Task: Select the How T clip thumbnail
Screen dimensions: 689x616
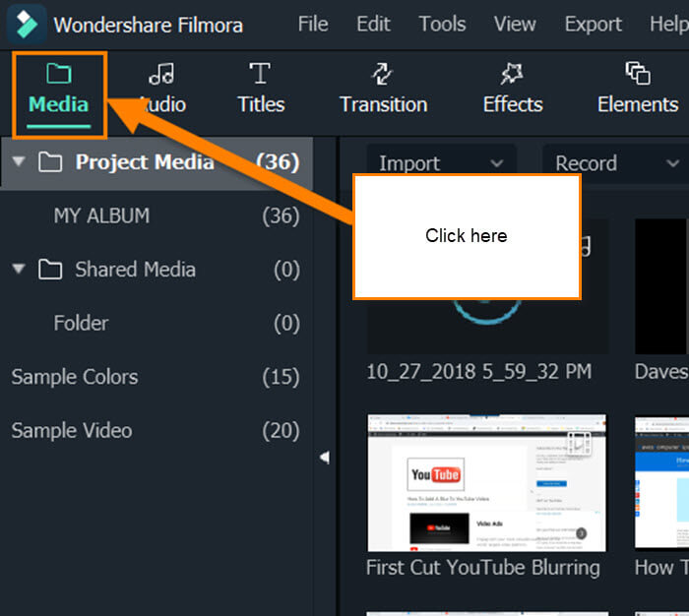Action: (661, 482)
